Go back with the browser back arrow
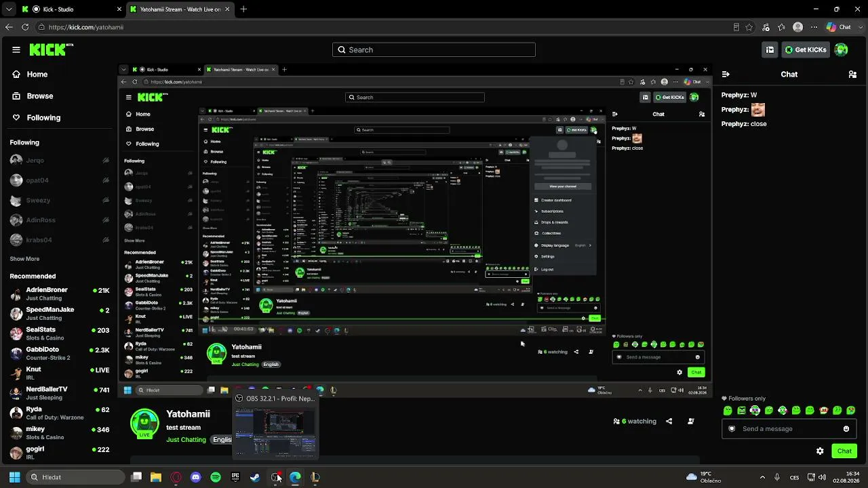 coord(9,27)
